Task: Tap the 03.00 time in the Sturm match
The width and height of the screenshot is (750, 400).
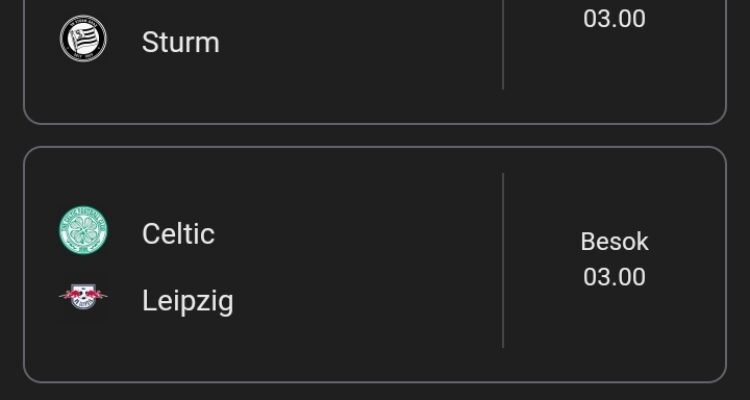Action: click(x=614, y=19)
